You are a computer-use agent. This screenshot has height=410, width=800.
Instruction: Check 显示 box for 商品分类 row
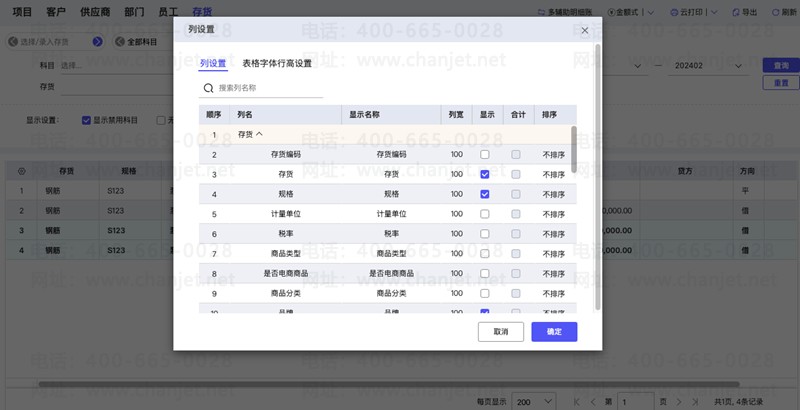pos(485,293)
